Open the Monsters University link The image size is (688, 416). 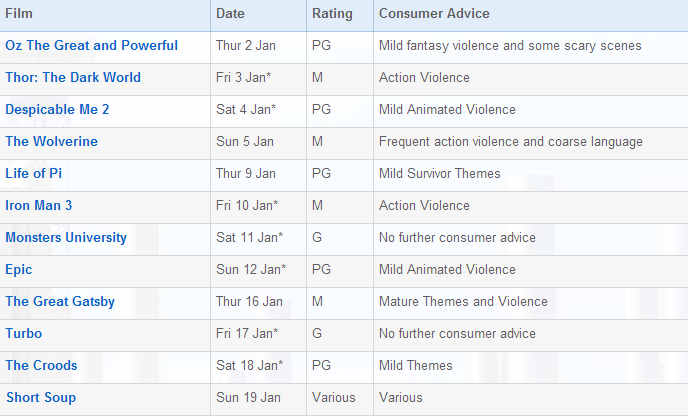[66, 238]
